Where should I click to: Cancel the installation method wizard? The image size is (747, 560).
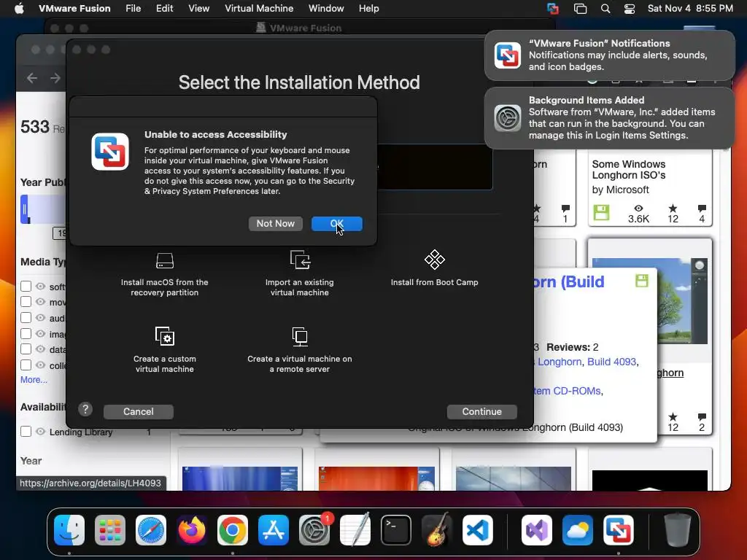pos(138,412)
